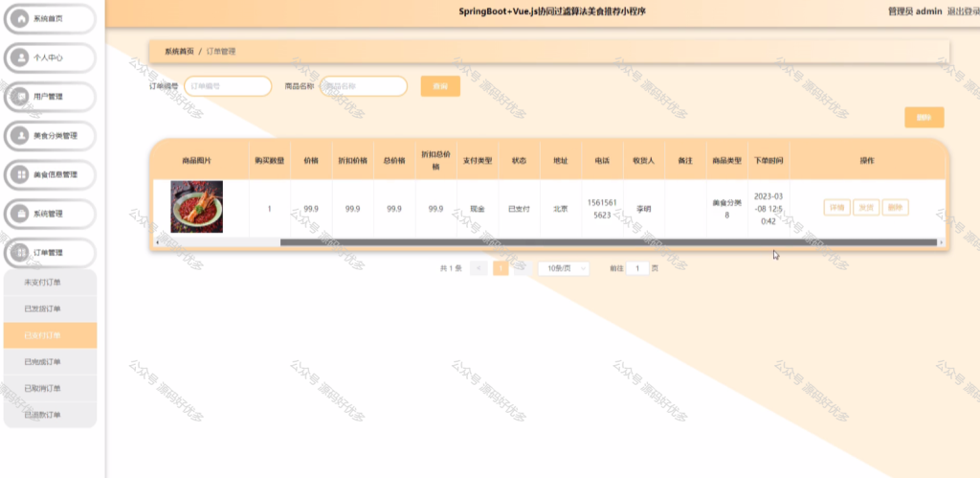Click the 订单编号 input field
Viewport: 980px width, 478px height.
click(x=228, y=86)
